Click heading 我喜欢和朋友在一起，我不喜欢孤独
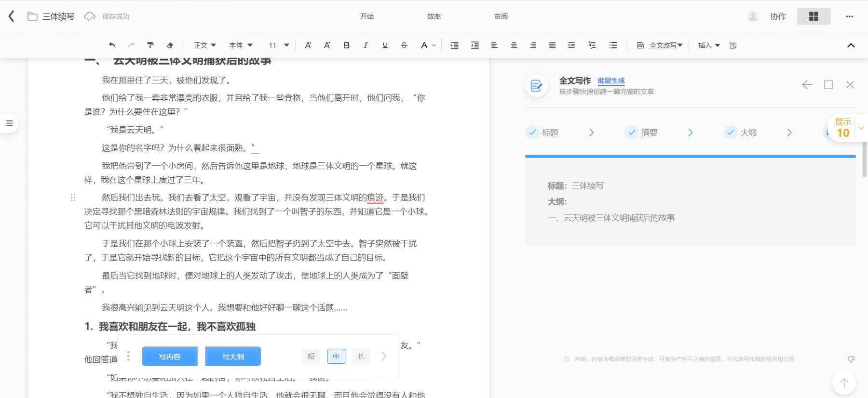The height and width of the screenshot is (398, 868). pyautogui.click(x=177, y=327)
